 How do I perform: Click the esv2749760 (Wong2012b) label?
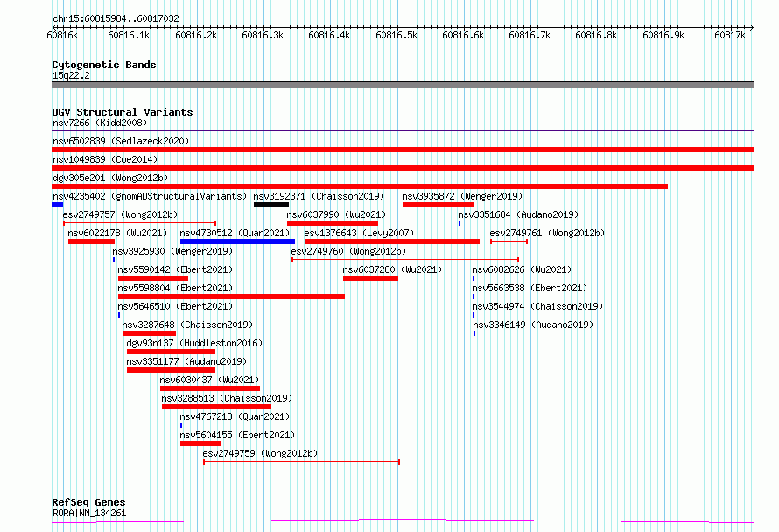coord(348,251)
